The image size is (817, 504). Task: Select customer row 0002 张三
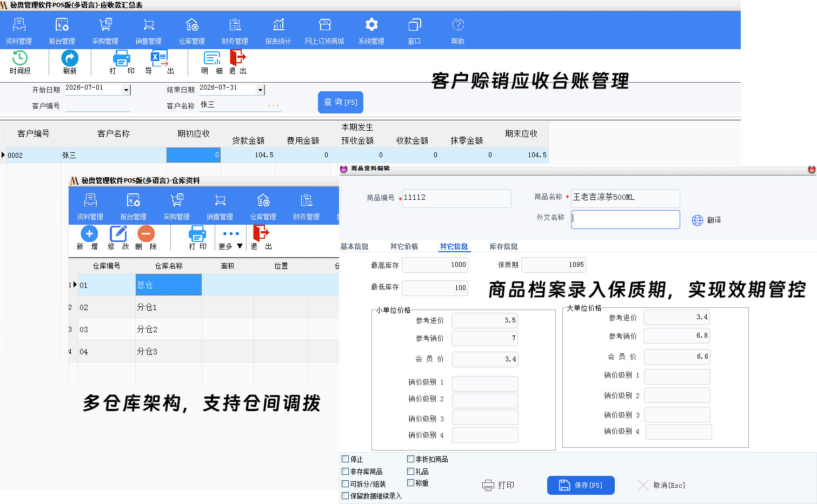point(274,155)
